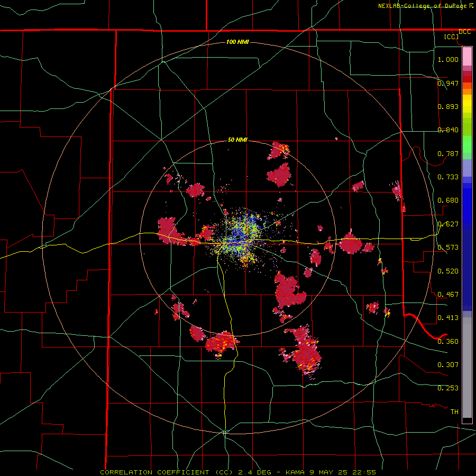Click the 1.000 color scale value
476x476 pixels.
tap(448, 59)
